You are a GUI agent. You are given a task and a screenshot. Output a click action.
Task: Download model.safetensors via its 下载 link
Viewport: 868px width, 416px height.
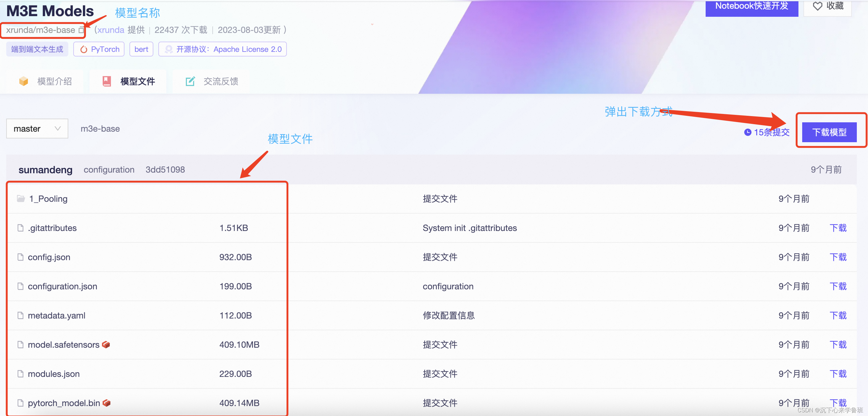point(838,345)
